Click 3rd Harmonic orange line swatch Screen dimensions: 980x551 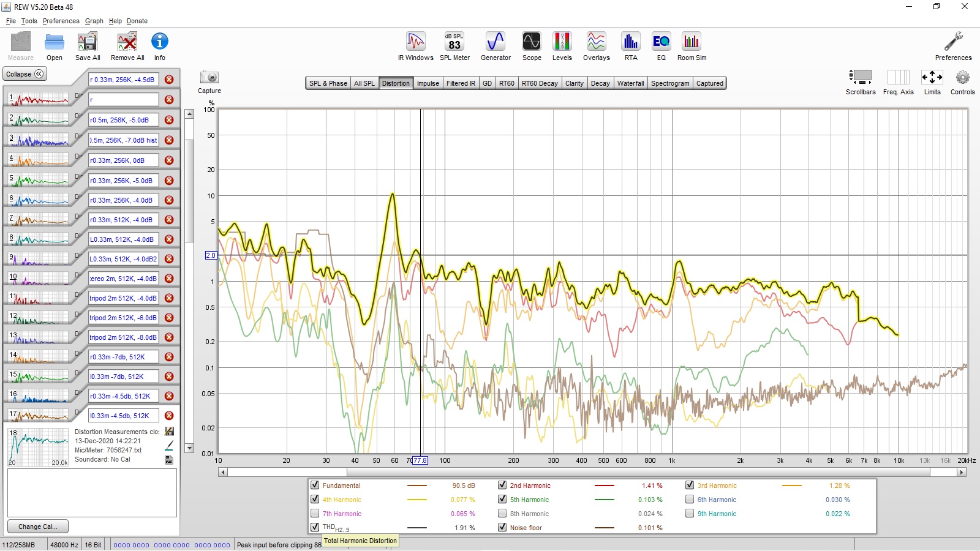(792, 485)
